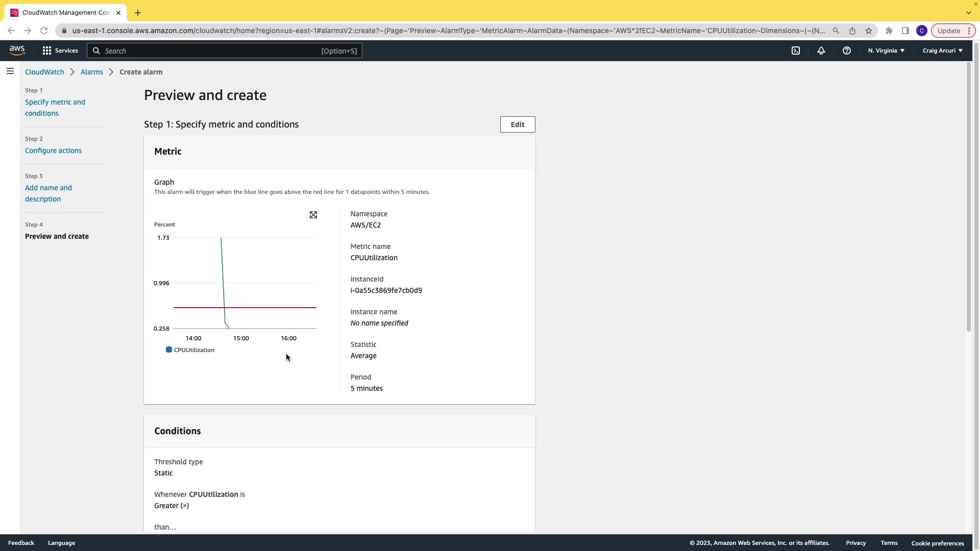The height and width of the screenshot is (551, 980).
Task: Bookmark this page with the star icon
Action: pos(869,31)
